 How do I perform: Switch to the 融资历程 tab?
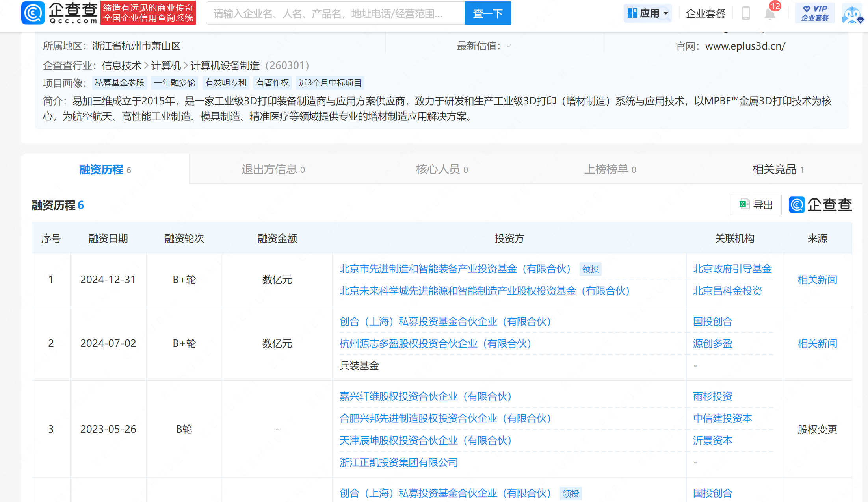point(105,169)
